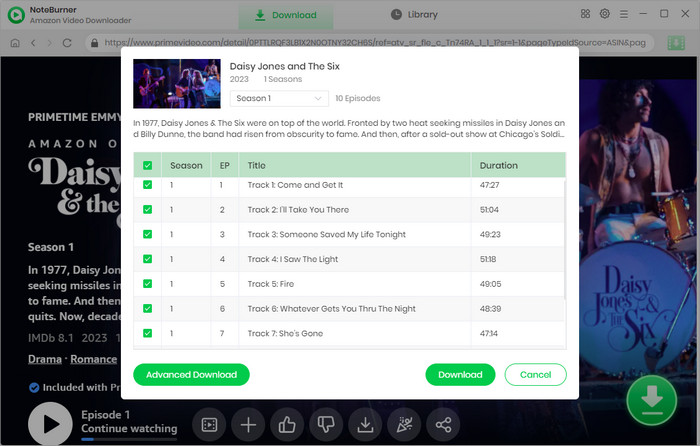Click the Track 7: She's Gone title
The image size is (700, 446).
pos(285,333)
